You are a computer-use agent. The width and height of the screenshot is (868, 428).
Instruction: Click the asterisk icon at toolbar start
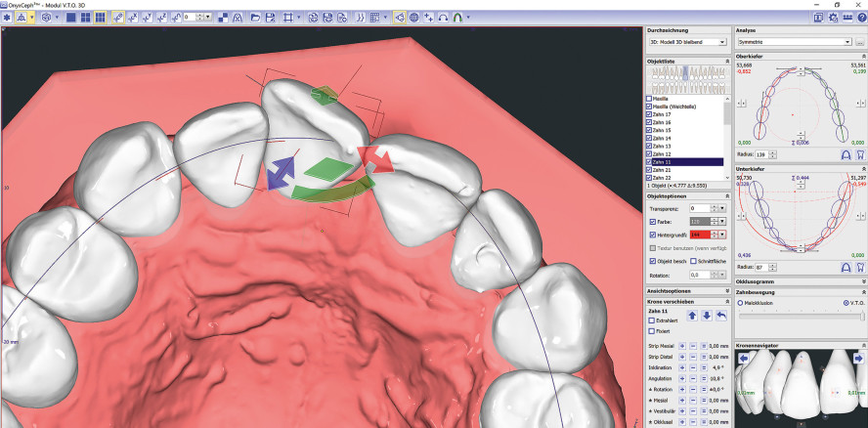click(x=7, y=18)
